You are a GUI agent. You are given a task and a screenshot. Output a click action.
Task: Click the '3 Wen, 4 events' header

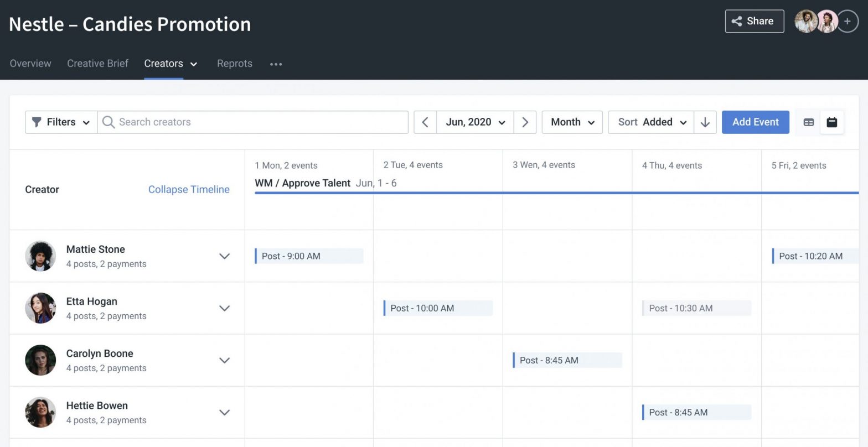[x=544, y=165]
